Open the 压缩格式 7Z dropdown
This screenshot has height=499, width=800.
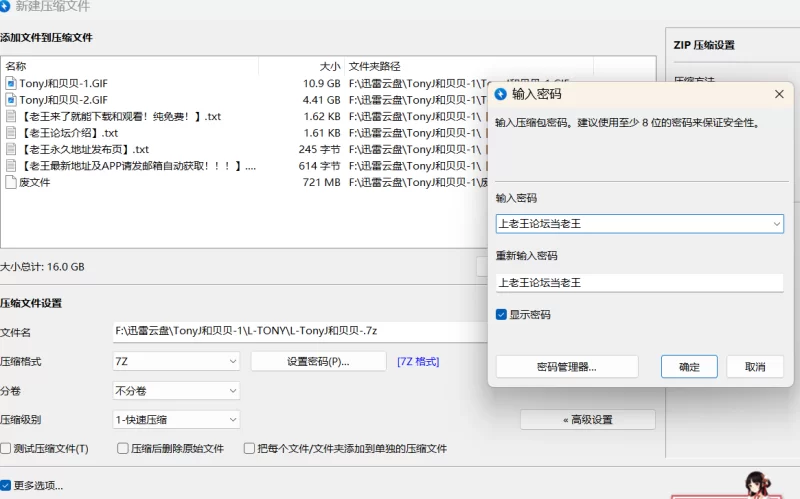coord(177,361)
